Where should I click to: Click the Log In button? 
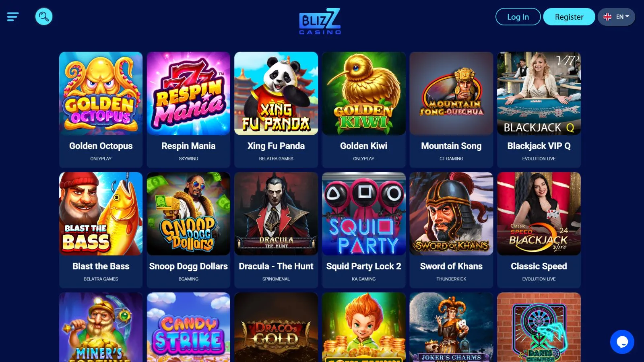click(x=518, y=17)
